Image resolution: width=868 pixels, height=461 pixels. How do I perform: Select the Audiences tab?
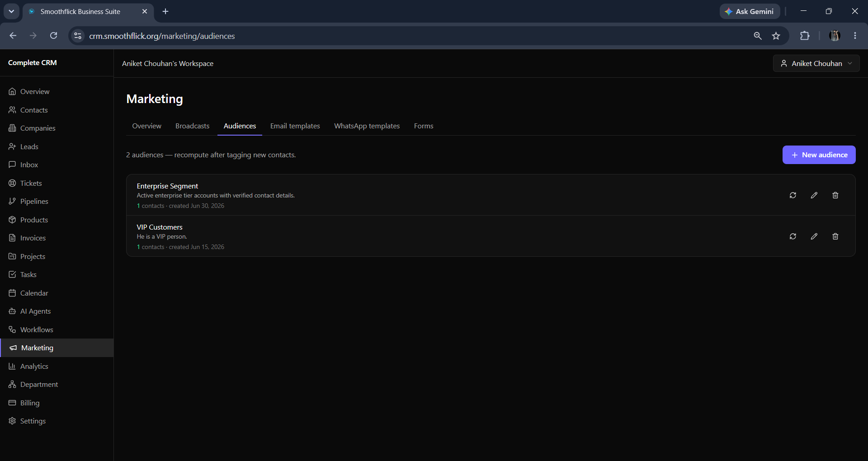(240, 126)
